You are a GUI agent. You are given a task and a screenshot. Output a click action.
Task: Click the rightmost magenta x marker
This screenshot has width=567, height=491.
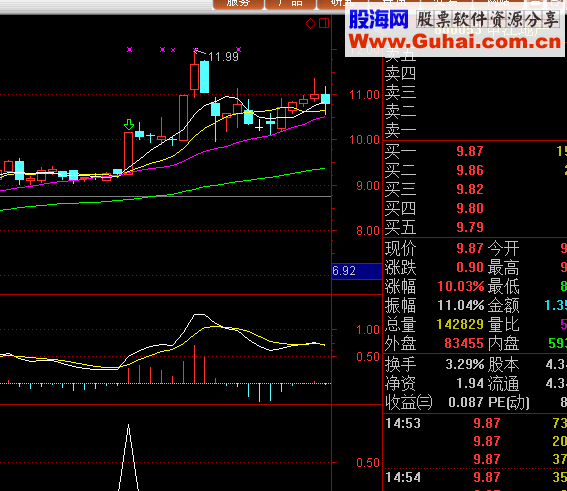(238, 50)
